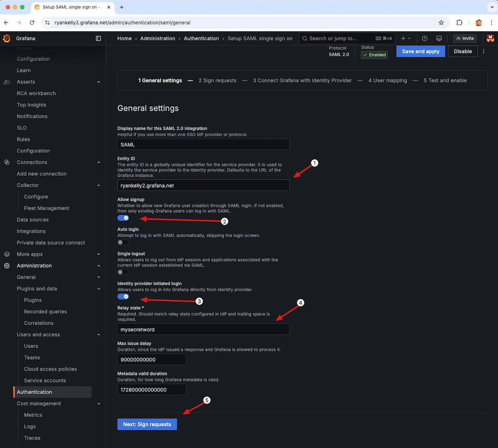The width and height of the screenshot is (498, 448).
Task: Open browser extensions puzzle icon
Action: click(459, 22)
